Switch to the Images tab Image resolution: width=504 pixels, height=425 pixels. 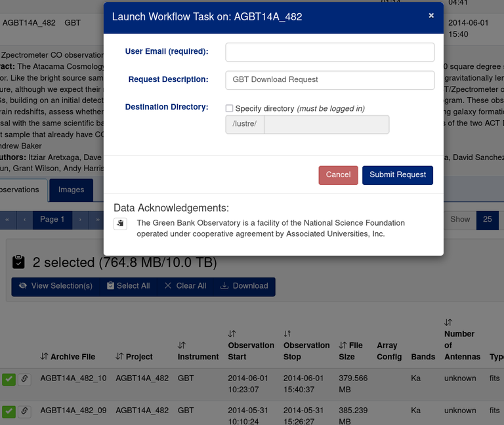71,190
